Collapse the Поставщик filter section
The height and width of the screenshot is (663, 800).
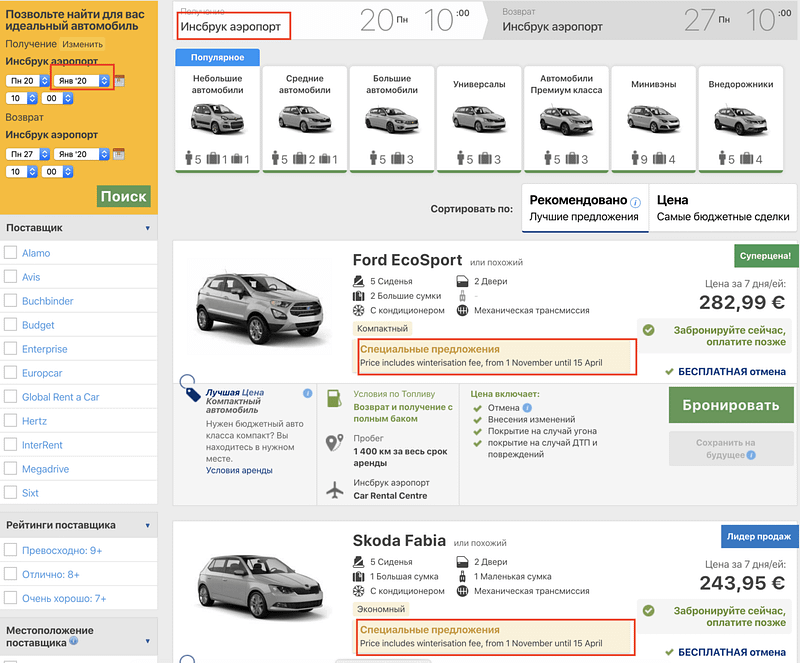[x=147, y=228]
